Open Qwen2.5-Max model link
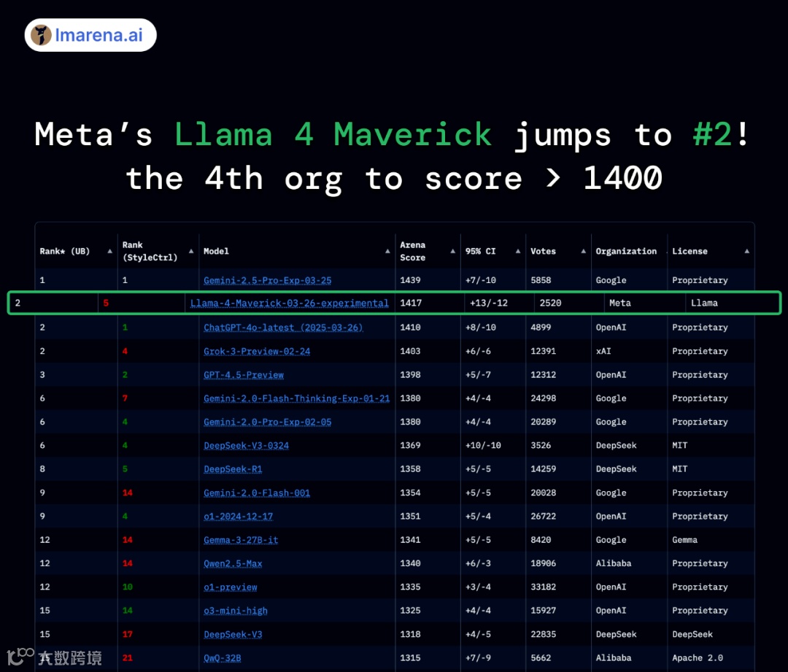The height and width of the screenshot is (672, 788). coord(233,564)
